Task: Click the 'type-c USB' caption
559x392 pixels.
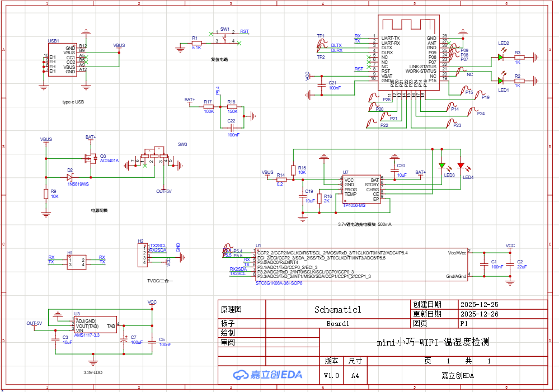Action: click(73, 102)
